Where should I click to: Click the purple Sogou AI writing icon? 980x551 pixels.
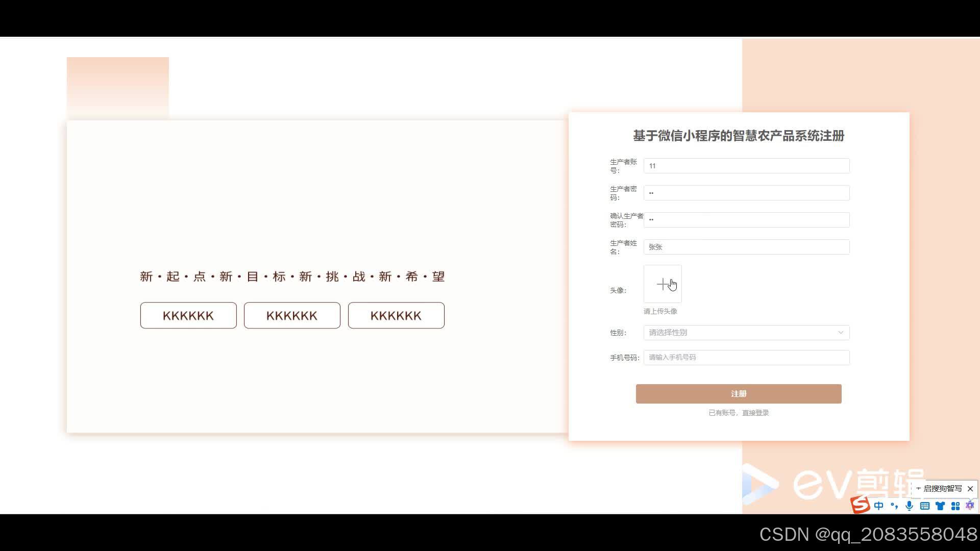coord(970,506)
